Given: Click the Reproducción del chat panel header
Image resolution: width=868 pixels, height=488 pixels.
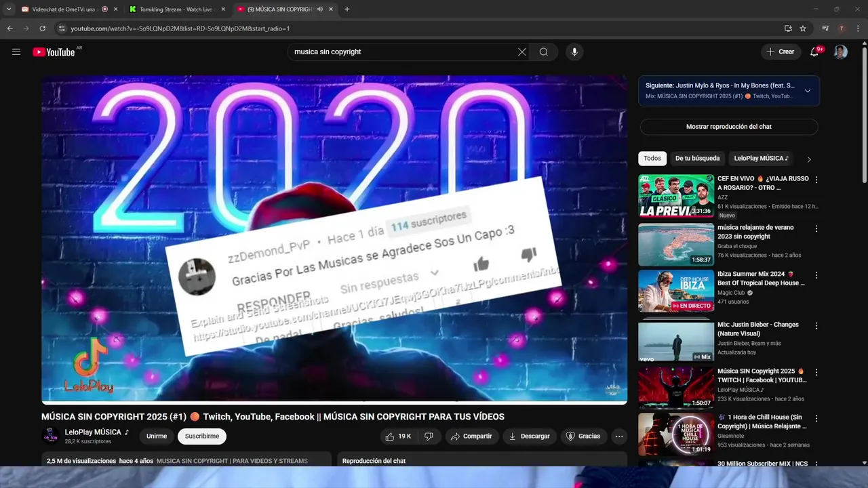Looking at the screenshot, I should (x=482, y=461).
